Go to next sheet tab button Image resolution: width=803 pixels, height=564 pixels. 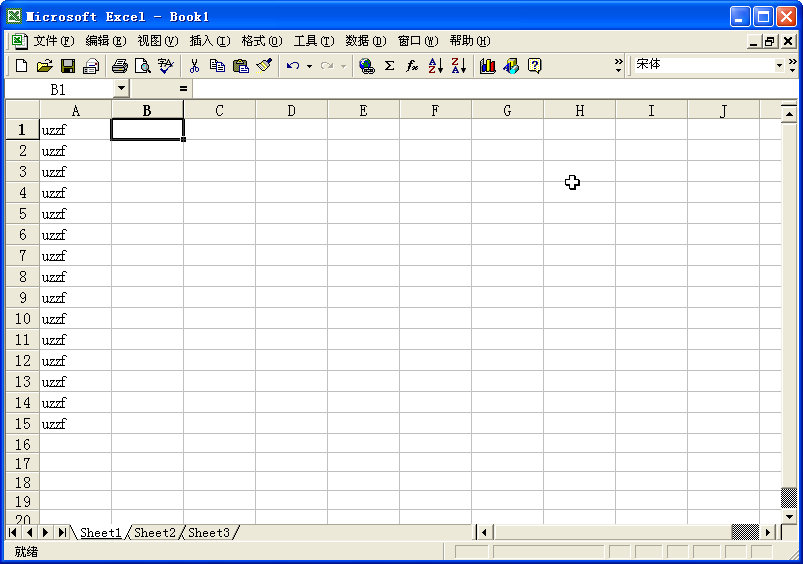(46, 533)
